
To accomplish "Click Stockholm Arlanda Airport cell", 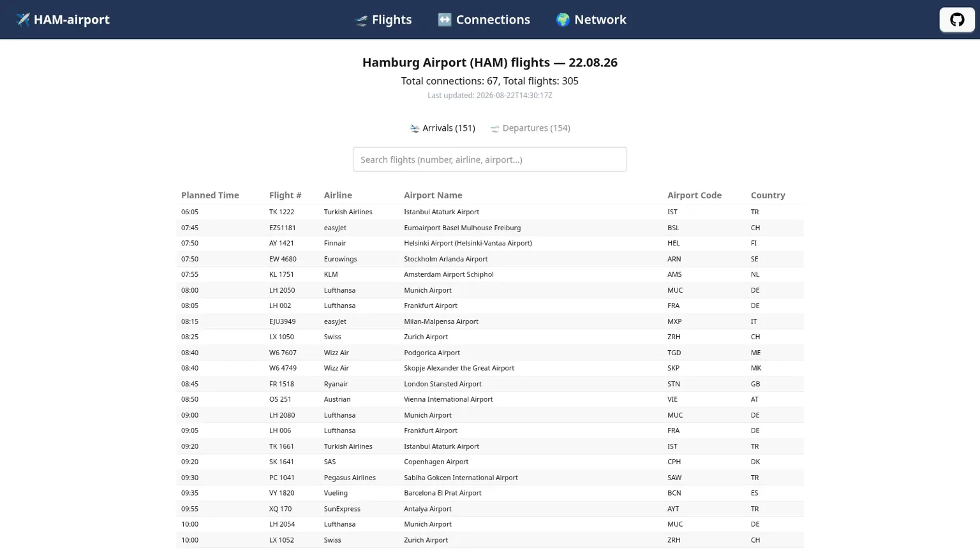I will coord(445,259).
